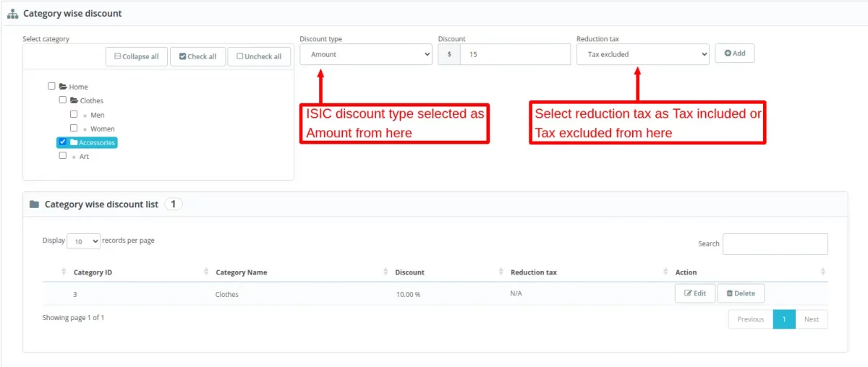The height and width of the screenshot is (367, 868).
Task: Click the Accessories folder icon in tree
Action: pos(74,142)
